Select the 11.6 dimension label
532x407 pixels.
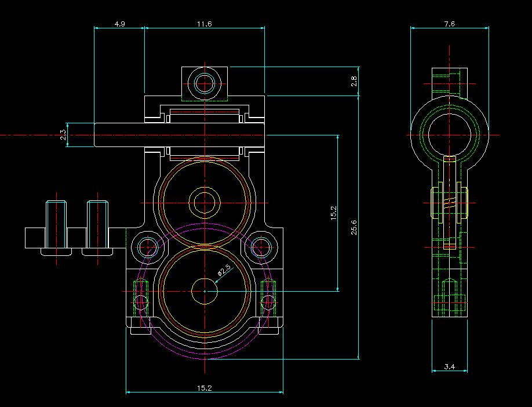click(x=204, y=24)
